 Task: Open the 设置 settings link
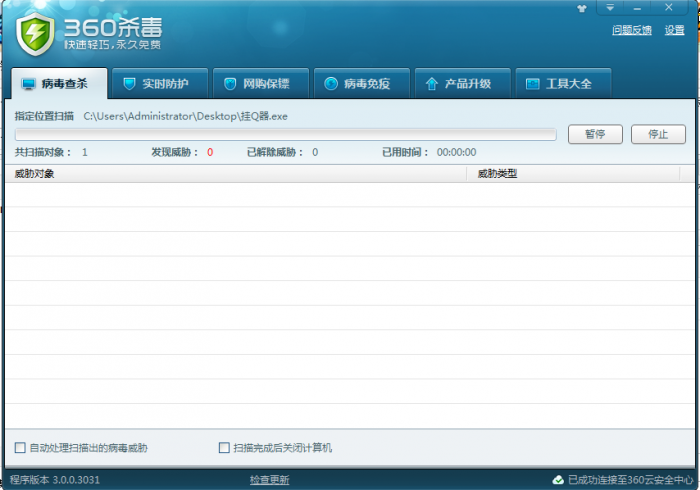(674, 30)
